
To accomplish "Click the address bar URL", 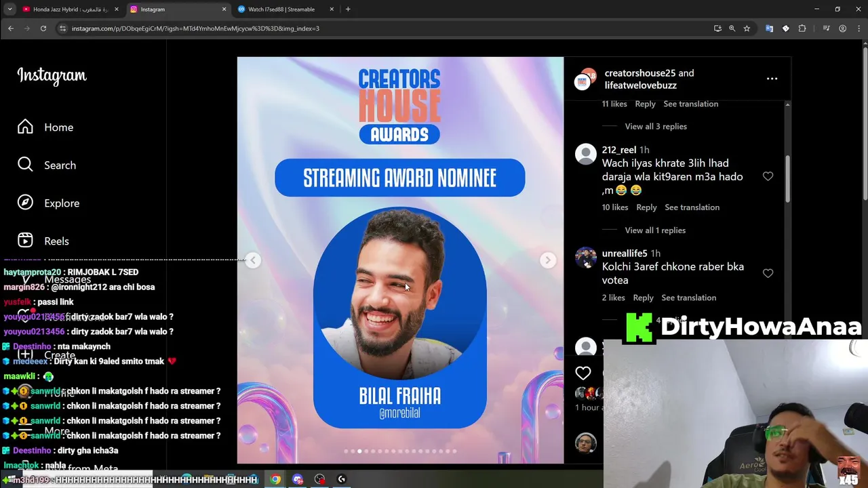I will pyautogui.click(x=195, y=28).
